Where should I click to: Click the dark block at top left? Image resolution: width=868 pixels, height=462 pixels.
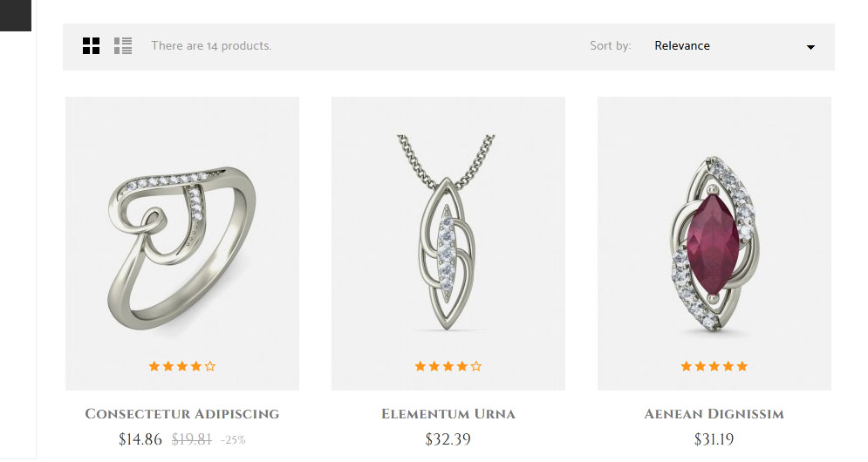click(x=16, y=16)
